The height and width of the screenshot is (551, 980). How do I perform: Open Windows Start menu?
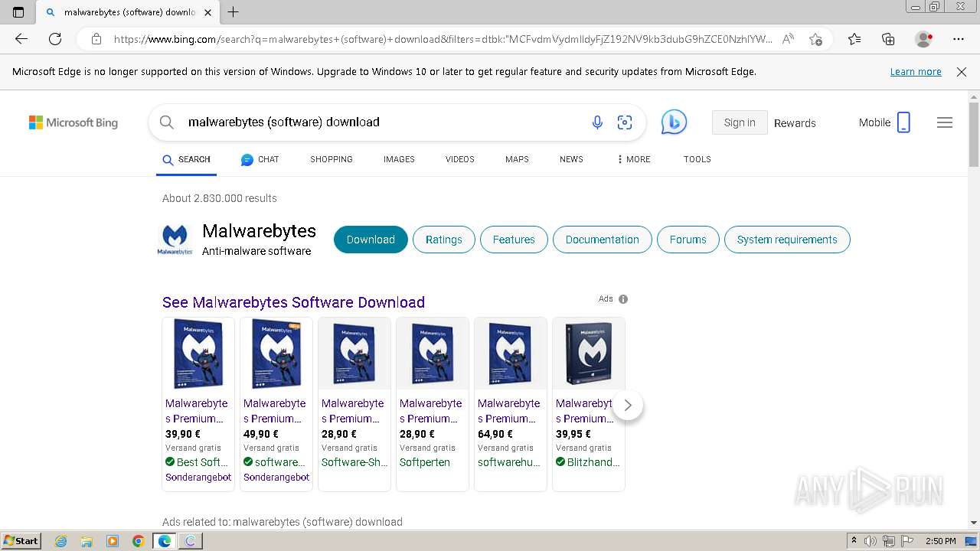pyautogui.click(x=21, y=541)
